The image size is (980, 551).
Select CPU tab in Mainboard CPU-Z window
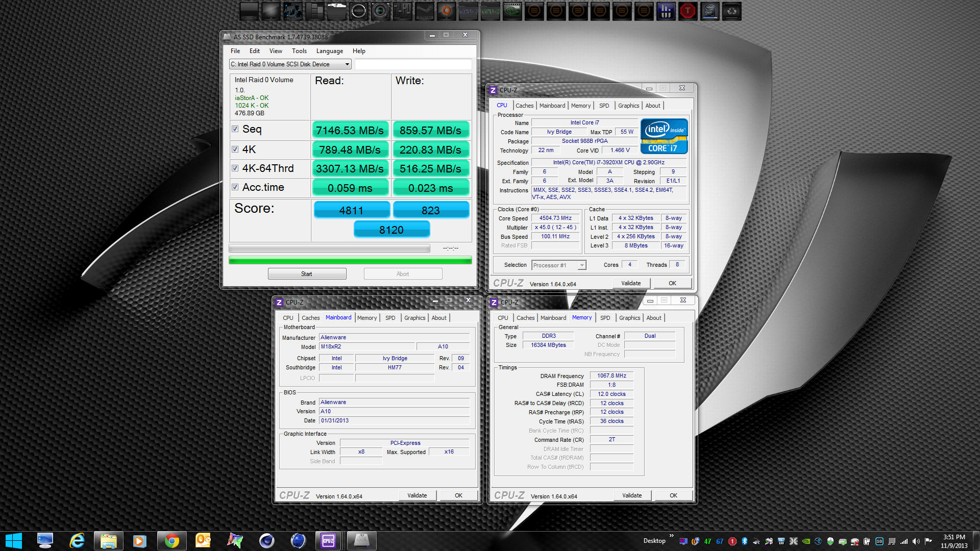tap(288, 318)
